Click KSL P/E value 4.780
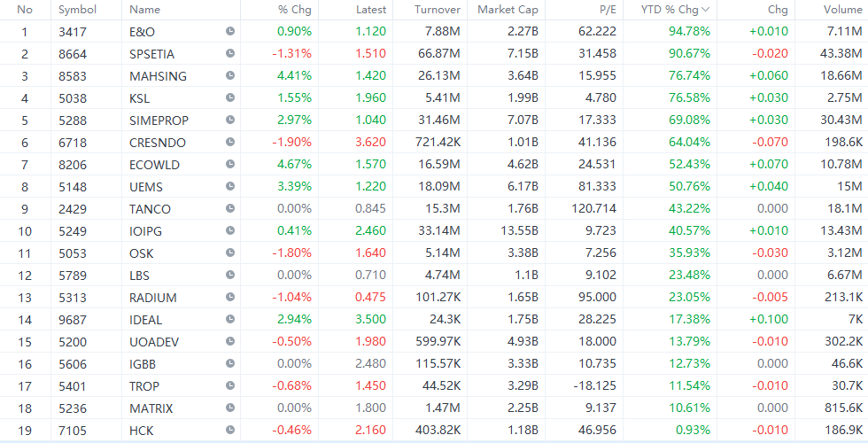868x443 pixels. click(x=601, y=98)
